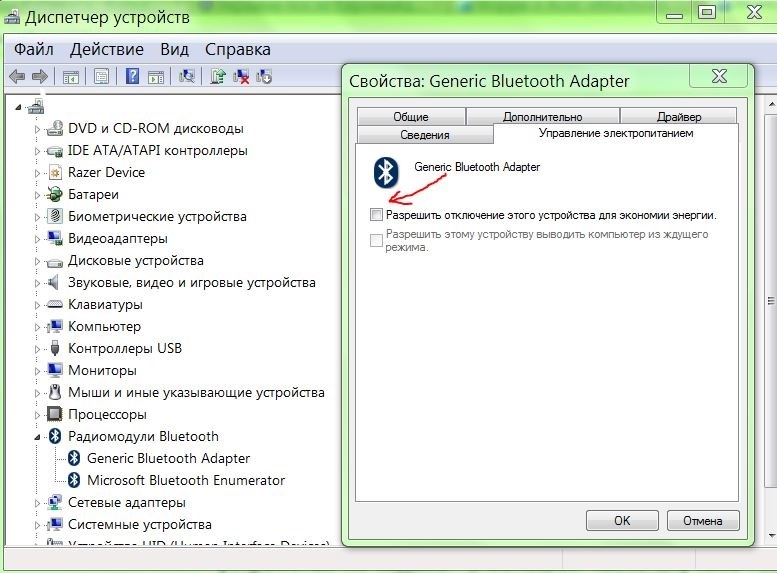Image resolution: width=777 pixels, height=573 pixels.
Task: Click Scan for hardware changes icon
Action: coord(186,76)
